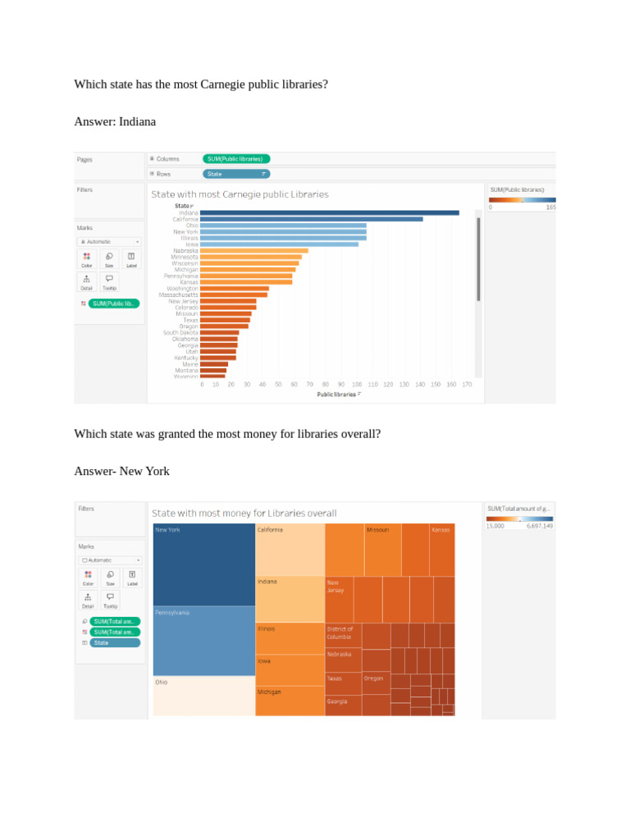
Task: Click the Public libraries axis sort icon
Action: [359, 395]
